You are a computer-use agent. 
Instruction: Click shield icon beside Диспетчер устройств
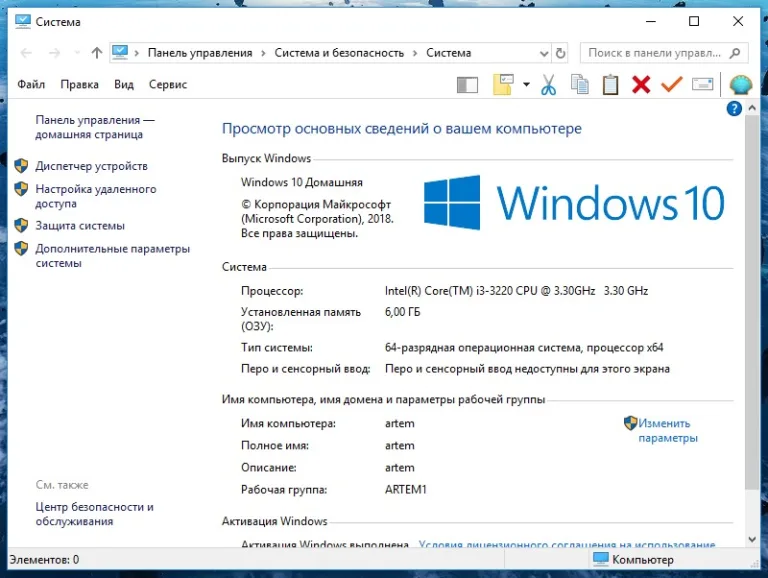(x=21, y=166)
